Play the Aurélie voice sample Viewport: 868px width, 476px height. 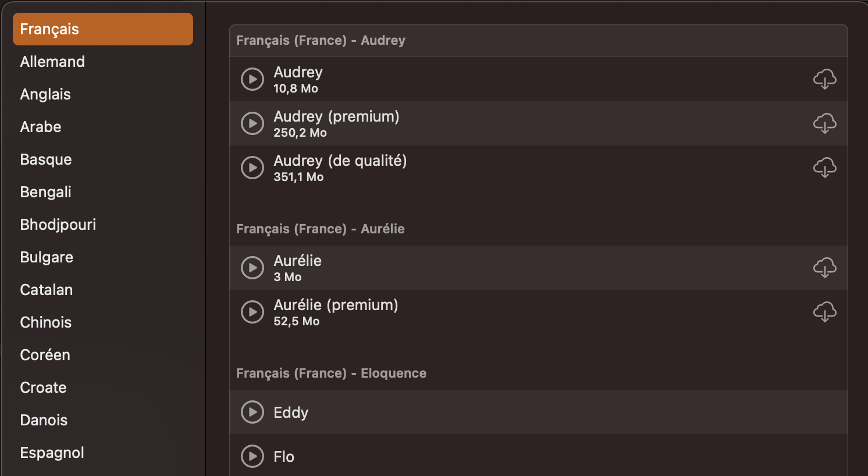[252, 268]
